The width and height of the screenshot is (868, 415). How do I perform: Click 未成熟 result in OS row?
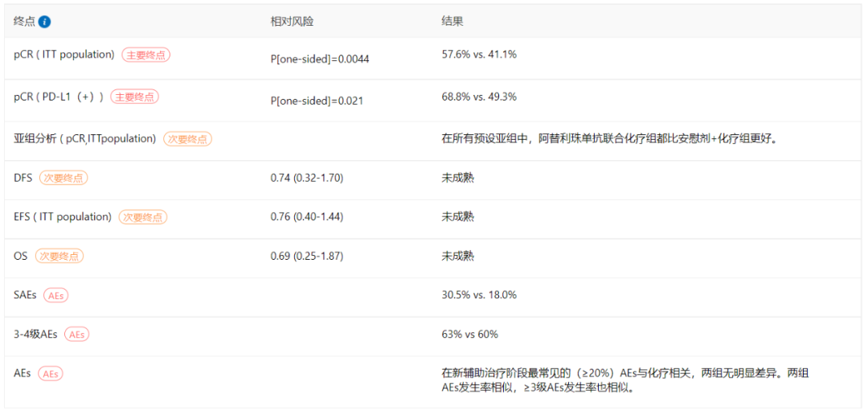click(458, 256)
